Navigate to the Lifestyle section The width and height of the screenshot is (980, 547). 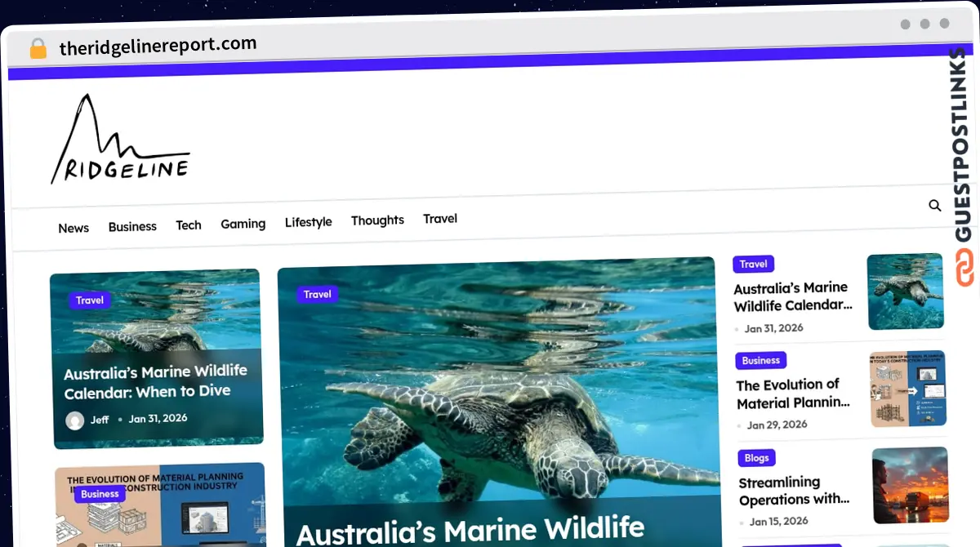click(308, 222)
